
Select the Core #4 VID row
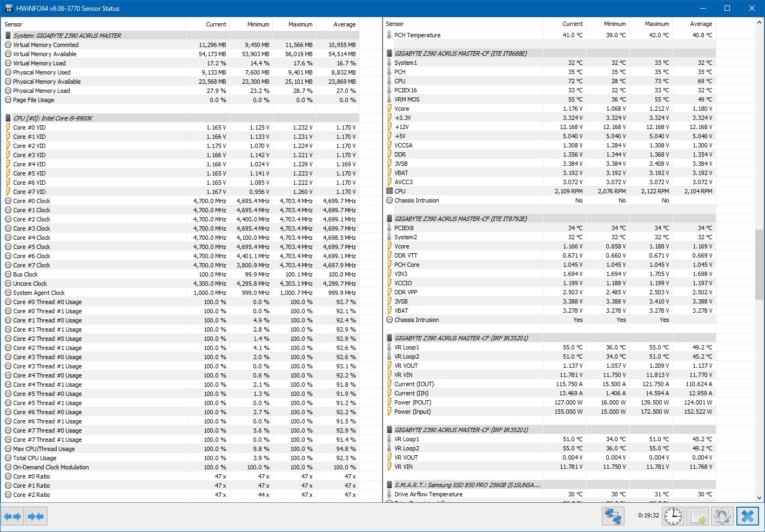click(x=180, y=164)
